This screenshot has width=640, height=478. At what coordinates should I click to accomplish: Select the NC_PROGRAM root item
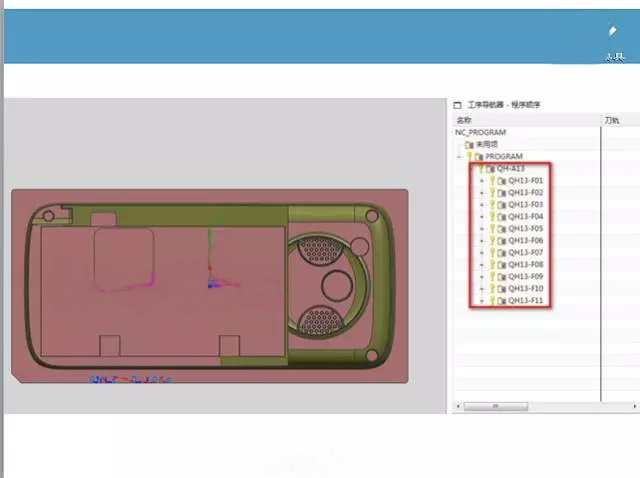481,133
